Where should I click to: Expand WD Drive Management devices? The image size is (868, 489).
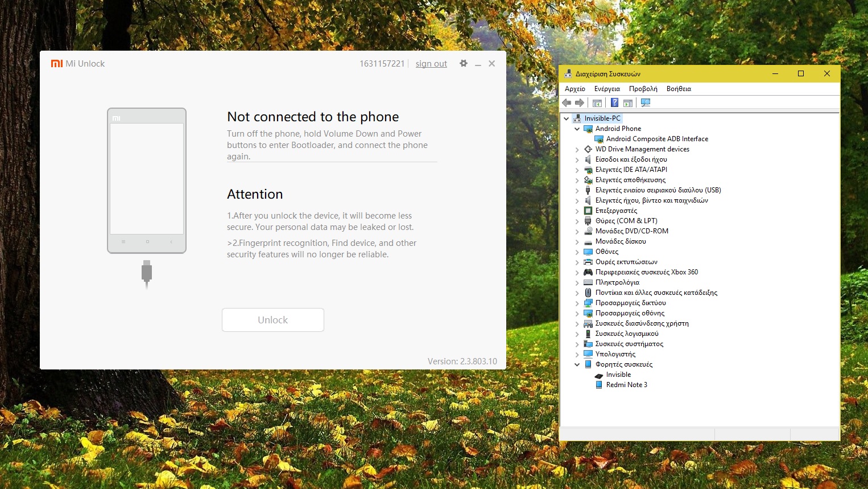[x=577, y=149]
